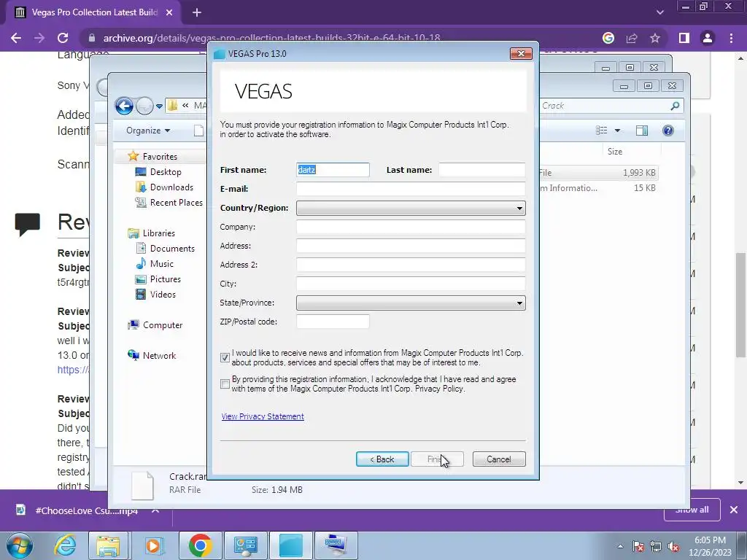Click the Address 2 input field

tap(411, 265)
